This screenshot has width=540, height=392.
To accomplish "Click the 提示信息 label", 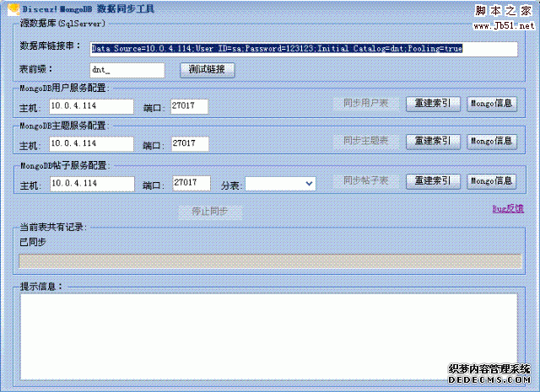I will 41,287.
